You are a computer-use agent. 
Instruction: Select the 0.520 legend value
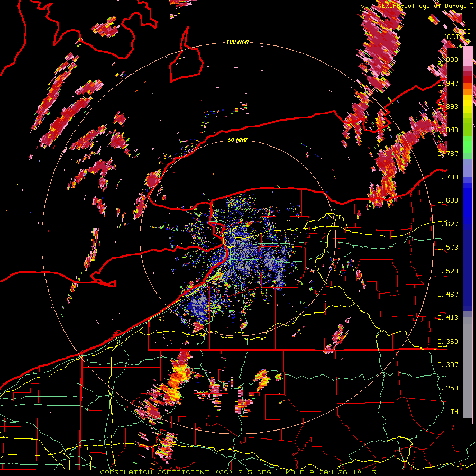(x=448, y=271)
